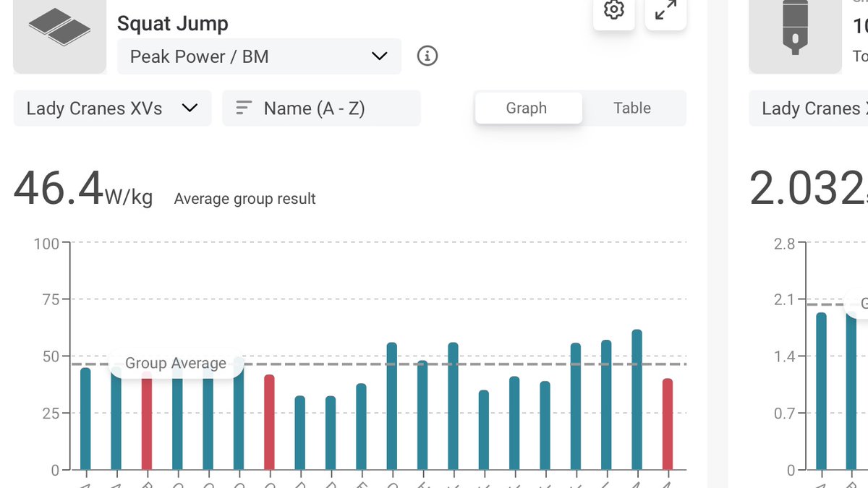The image size is (868, 488).
Task: Switch to the Table view tab
Action: pyautogui.click(x=632, y=108)
